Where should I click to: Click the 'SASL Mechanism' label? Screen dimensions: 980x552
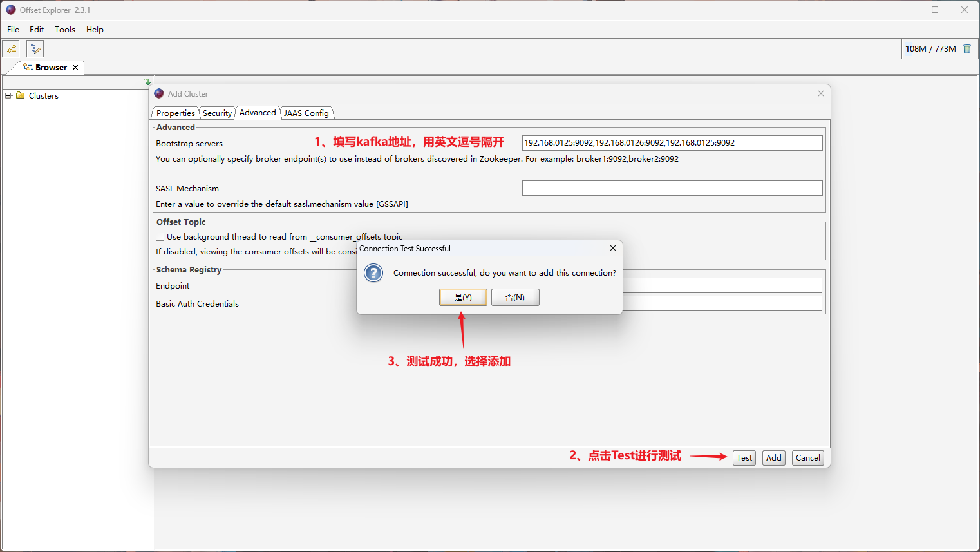[x=187, y=189]
